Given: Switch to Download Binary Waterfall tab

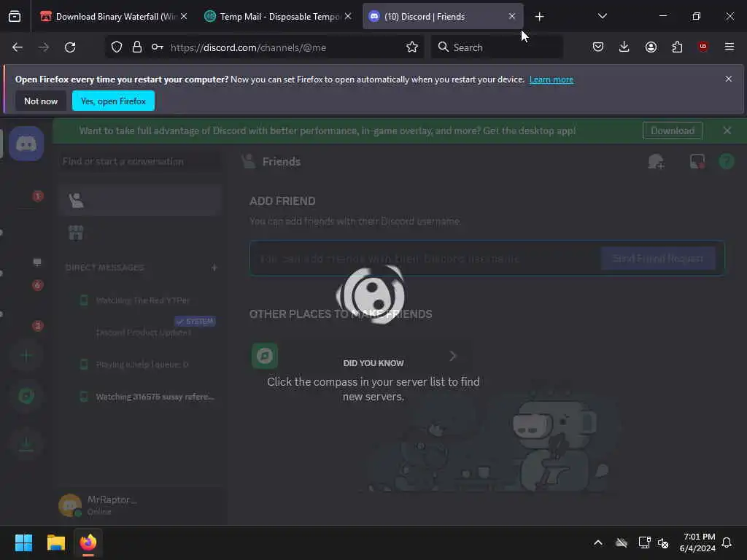Looking at the screenshot, I should tap(113, 17).
